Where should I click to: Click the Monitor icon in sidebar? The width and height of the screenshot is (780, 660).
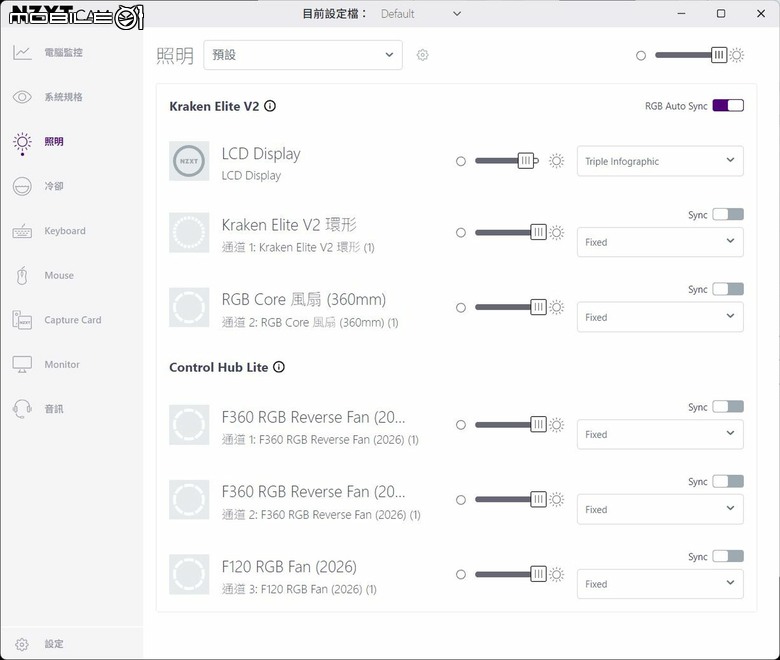point(22,365)
